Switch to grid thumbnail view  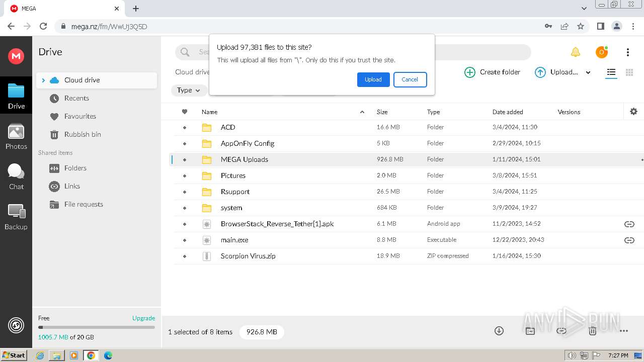pos(629,72)
